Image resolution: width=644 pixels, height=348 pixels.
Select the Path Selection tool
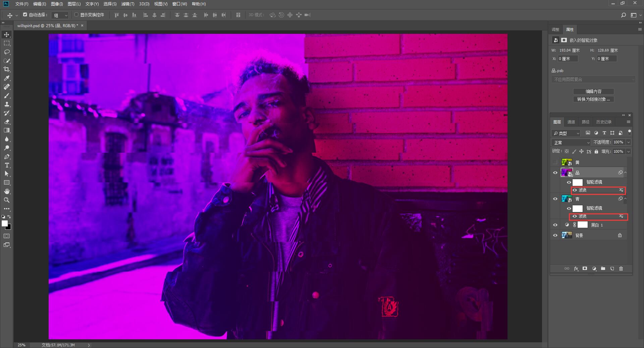click(7, 174)
